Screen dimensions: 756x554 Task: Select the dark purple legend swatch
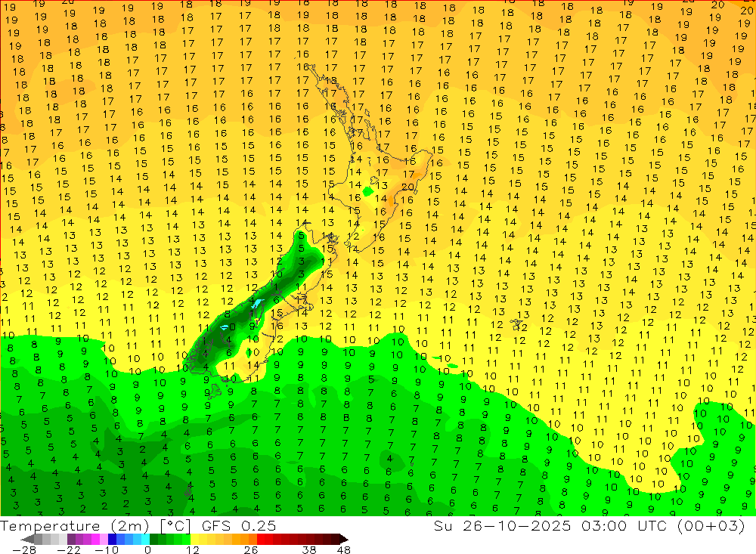click(x=71, y=539)
